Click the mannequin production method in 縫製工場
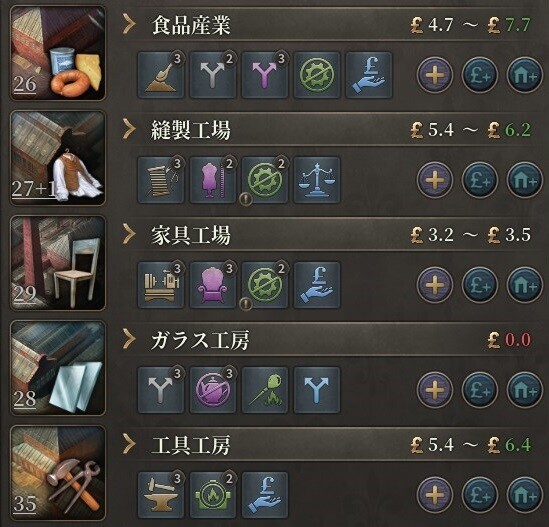 coord(213,180)
